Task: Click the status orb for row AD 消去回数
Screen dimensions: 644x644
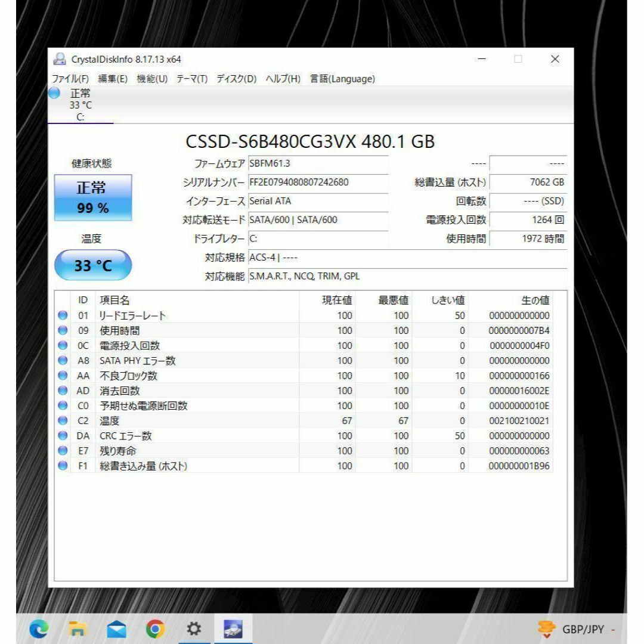Action: (x=63, y=390)
